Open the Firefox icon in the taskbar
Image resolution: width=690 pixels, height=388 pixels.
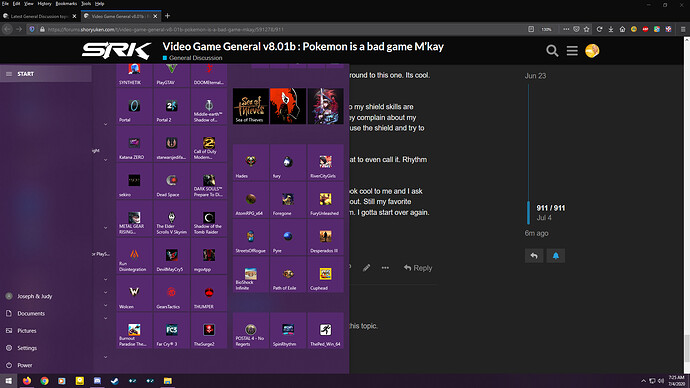(x=27, y=381)
